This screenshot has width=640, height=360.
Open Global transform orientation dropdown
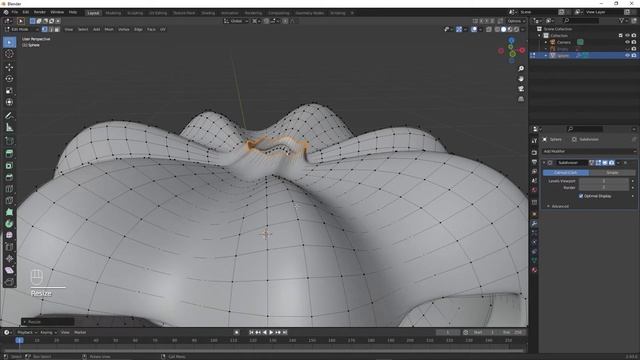pyautogui.click(x=236, y=21)
